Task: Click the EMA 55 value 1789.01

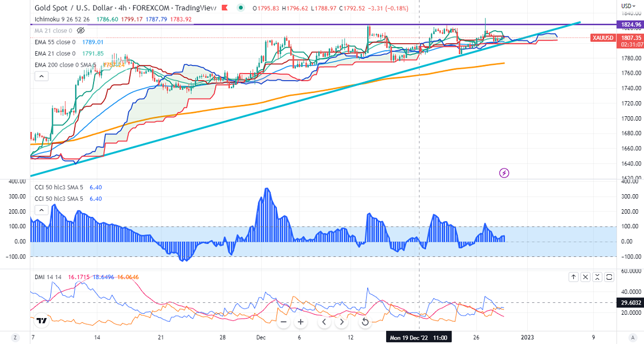Action: 93,42
